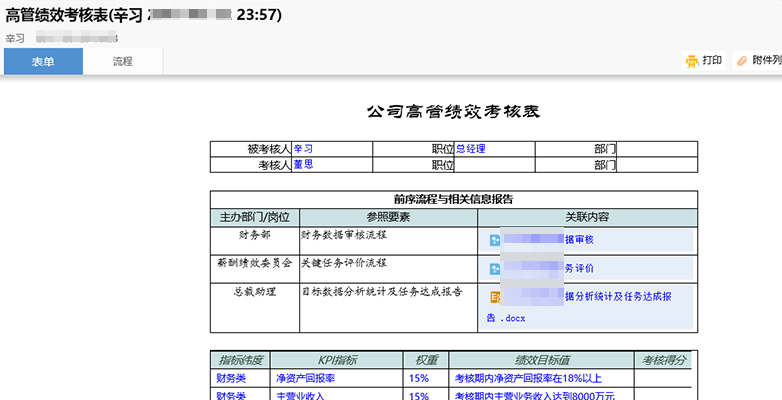
Task: Select 财务类 in the 净资产回报率 row
Action: [230, 379]
